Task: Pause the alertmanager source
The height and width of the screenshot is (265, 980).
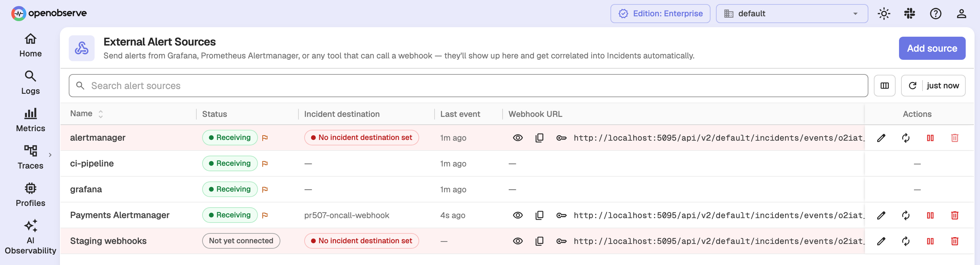Action: point(930,138)
